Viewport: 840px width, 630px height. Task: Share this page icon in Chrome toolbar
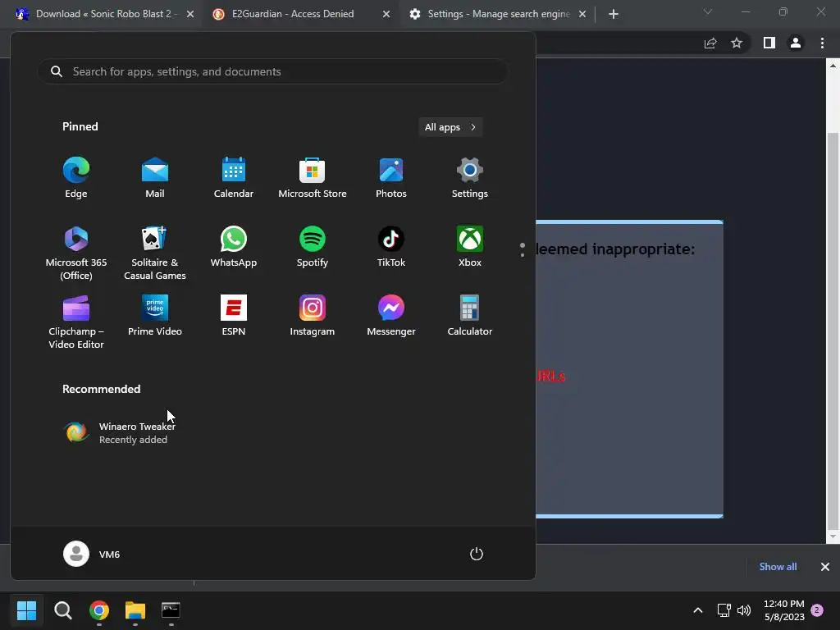point(710,43)
